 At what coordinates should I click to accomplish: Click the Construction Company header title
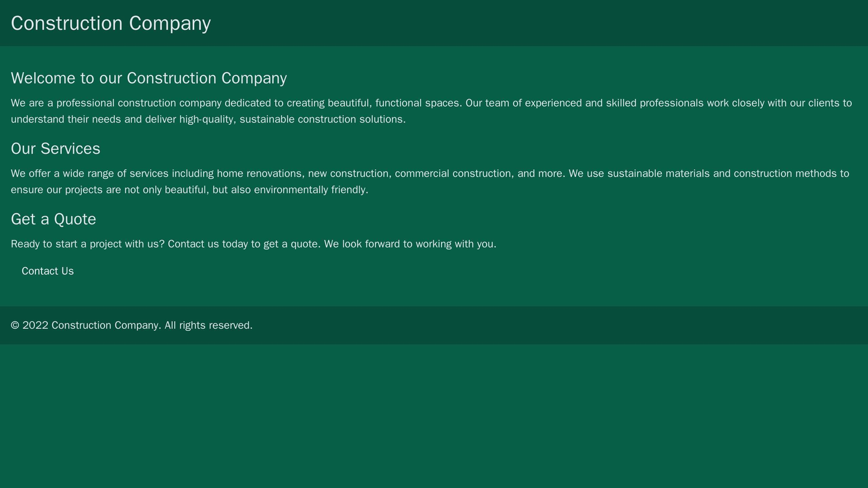(111, 23)
